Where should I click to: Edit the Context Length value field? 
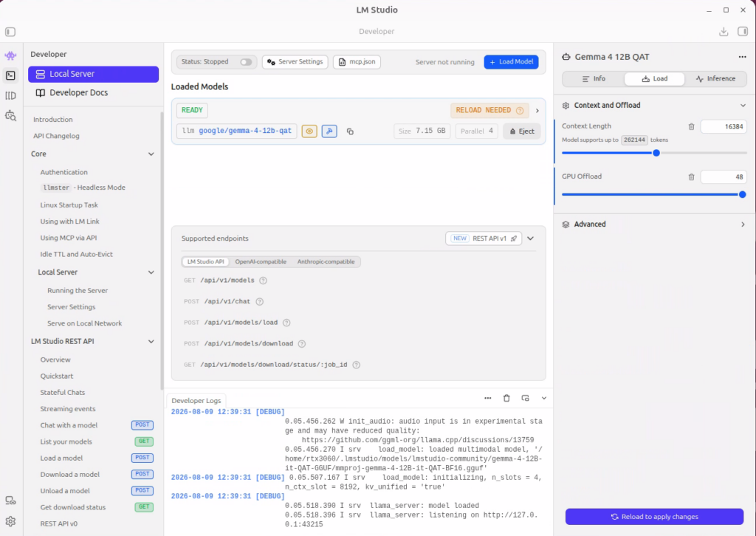[x=724, y=127]
